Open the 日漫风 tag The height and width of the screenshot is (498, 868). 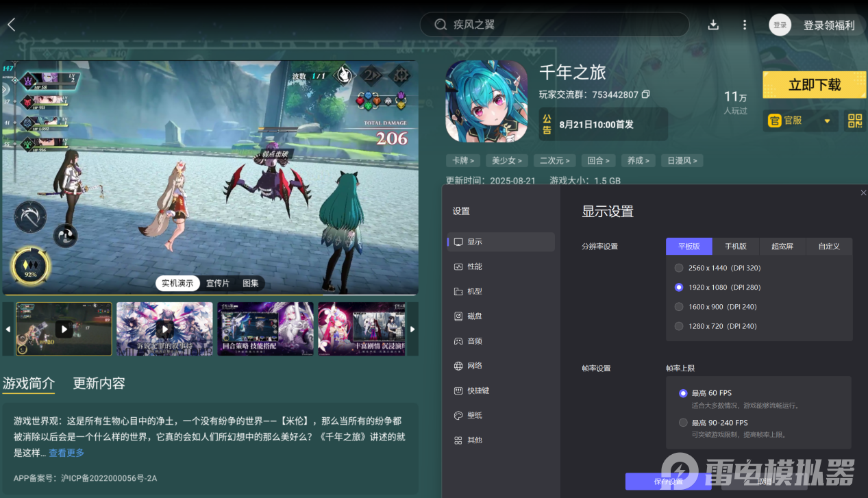682,160
